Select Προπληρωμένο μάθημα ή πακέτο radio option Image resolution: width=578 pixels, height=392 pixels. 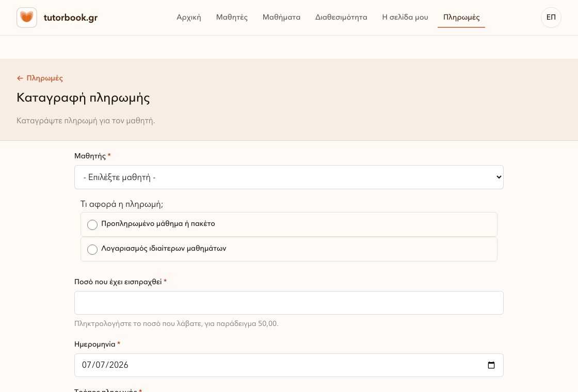pyautogui.click(x=92, y=225)
